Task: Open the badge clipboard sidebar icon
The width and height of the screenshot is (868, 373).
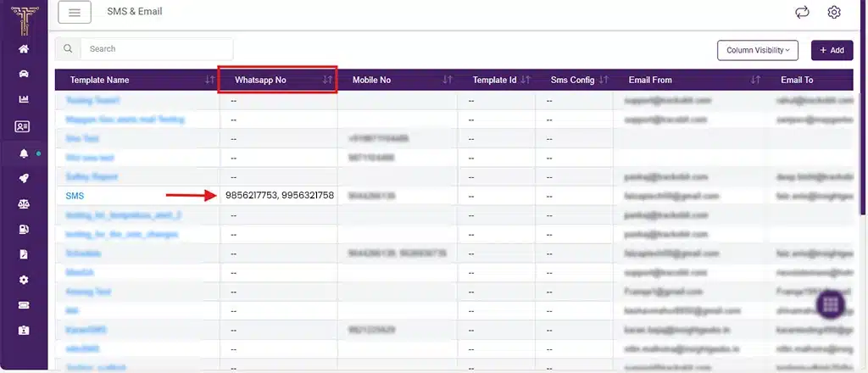Action: (x=23, y=331)
